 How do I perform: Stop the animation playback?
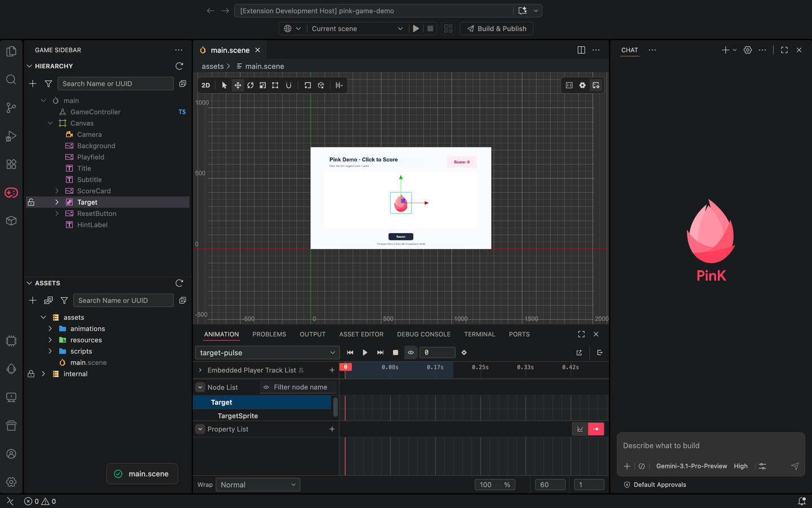(x=395, y=352)
